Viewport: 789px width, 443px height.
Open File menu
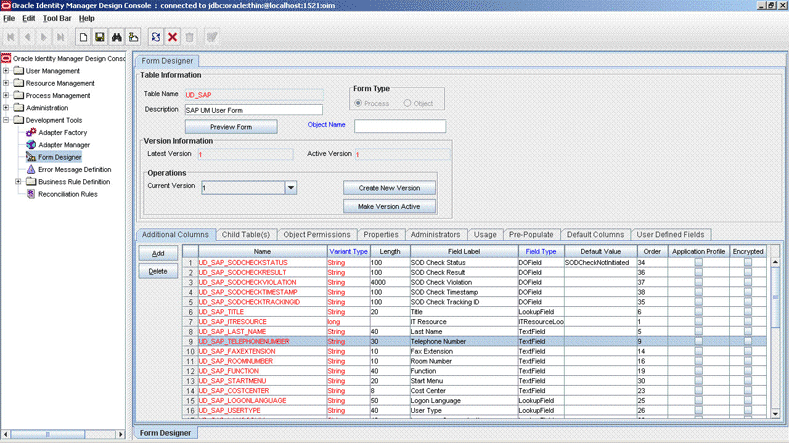click(9, 18)
